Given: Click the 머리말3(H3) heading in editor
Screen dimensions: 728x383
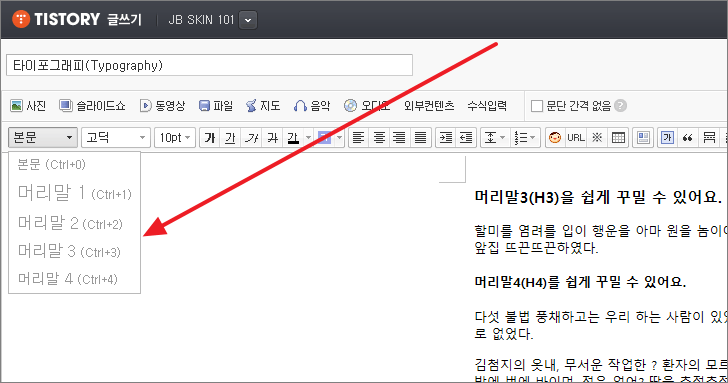Looking at the screenshot, I should 598,197.
